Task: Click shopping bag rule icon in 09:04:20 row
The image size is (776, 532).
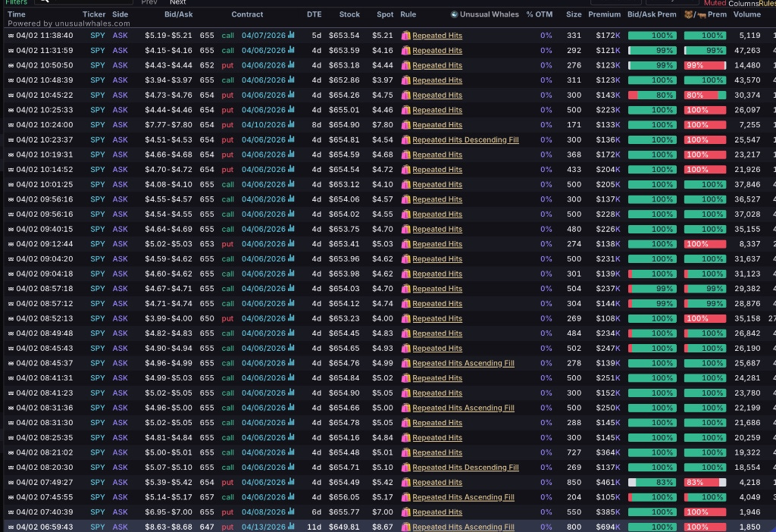Action: click(x=406, y=259)
